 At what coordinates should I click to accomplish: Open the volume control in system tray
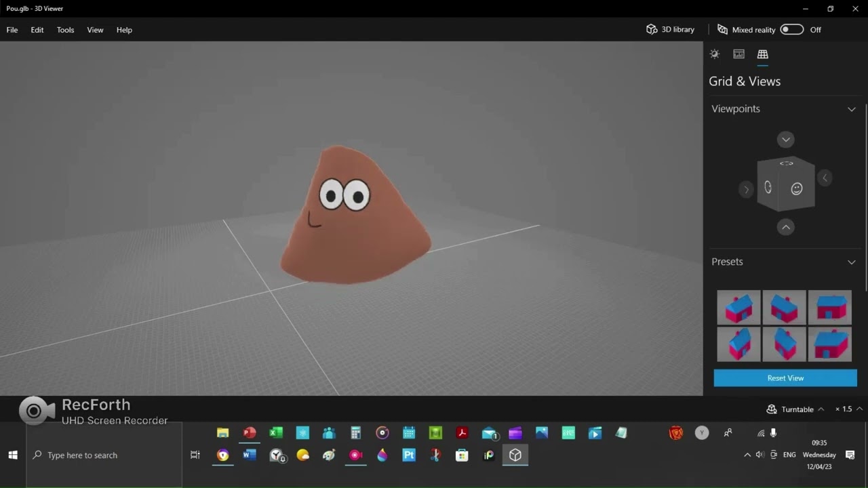click(760, 455)
